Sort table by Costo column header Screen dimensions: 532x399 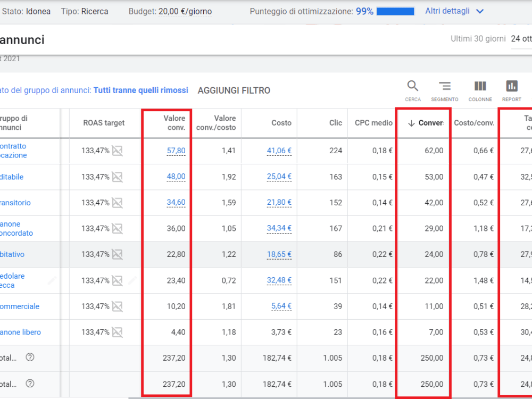[281, 123]
